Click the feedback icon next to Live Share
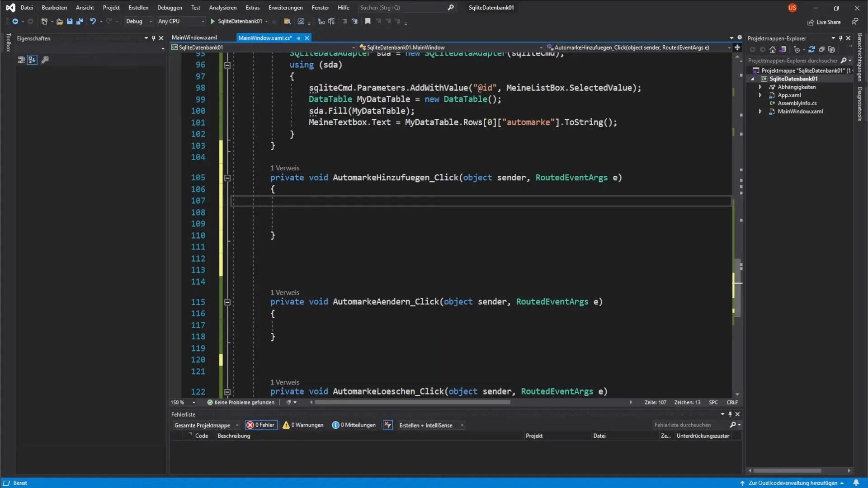 coord(855,22)
